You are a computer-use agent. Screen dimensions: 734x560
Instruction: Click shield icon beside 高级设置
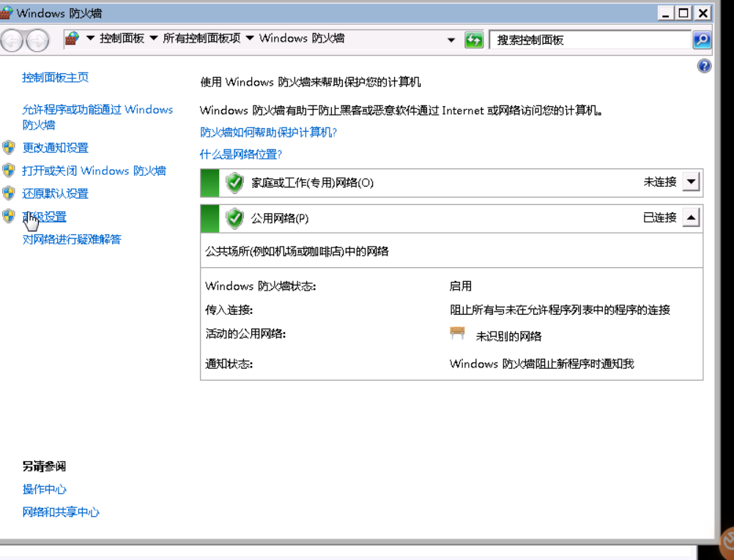pos(9,216)
